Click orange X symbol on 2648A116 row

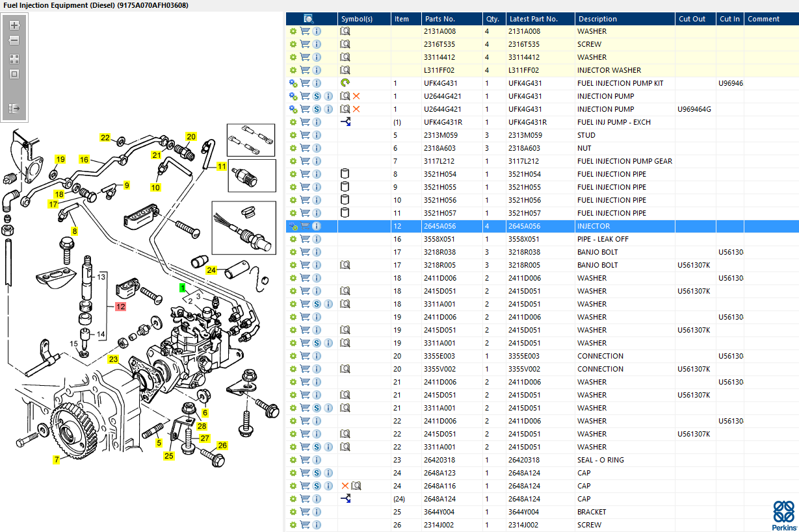pos(345,486)
